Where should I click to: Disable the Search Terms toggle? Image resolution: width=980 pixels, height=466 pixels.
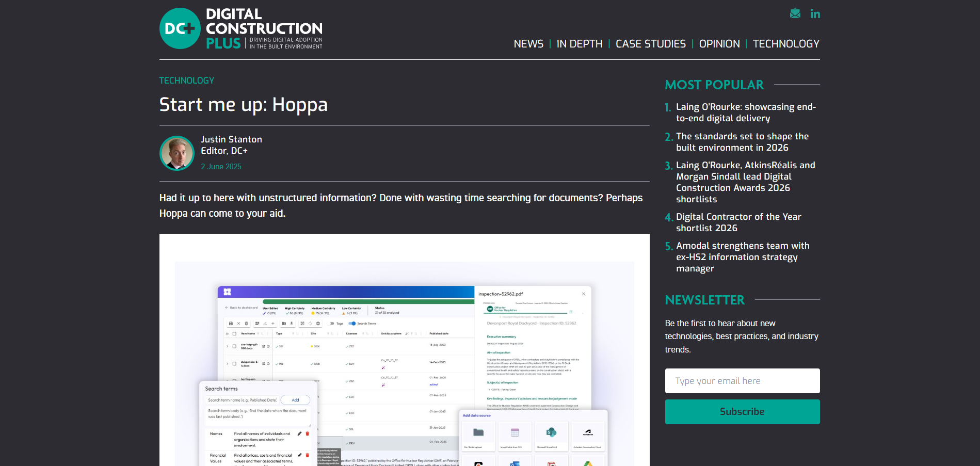pos(352,324)
